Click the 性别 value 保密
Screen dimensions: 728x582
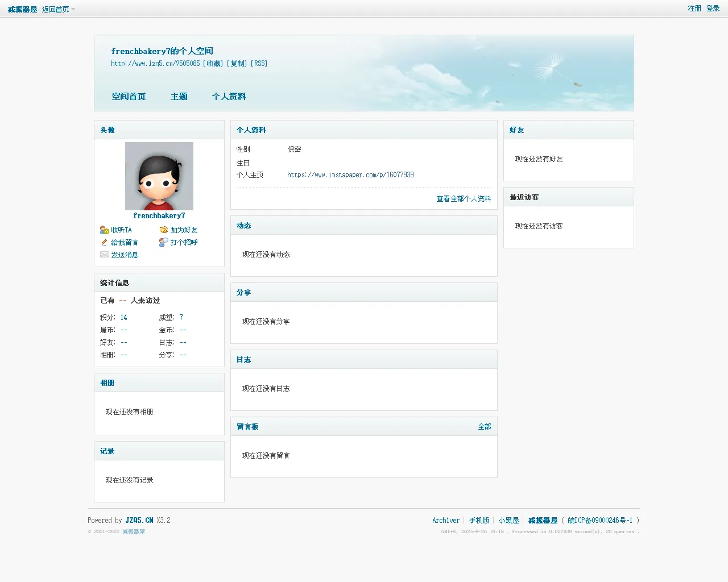click(x=295, y=149)
